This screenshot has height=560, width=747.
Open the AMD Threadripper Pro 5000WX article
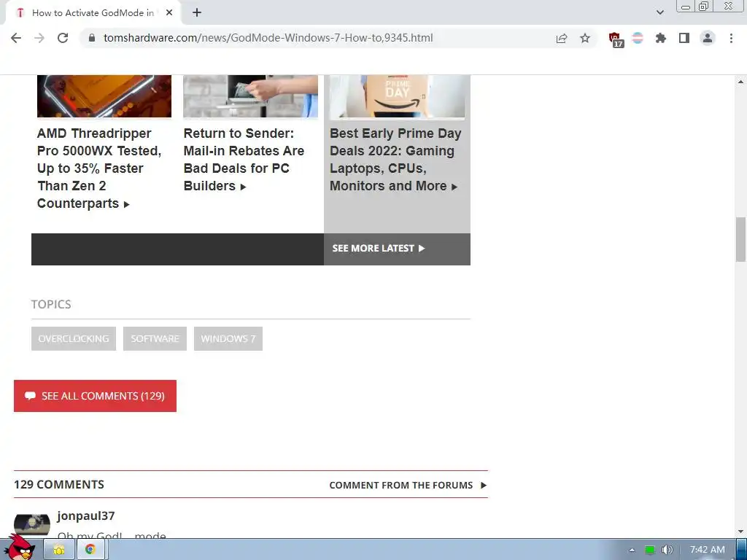point(99,168)
